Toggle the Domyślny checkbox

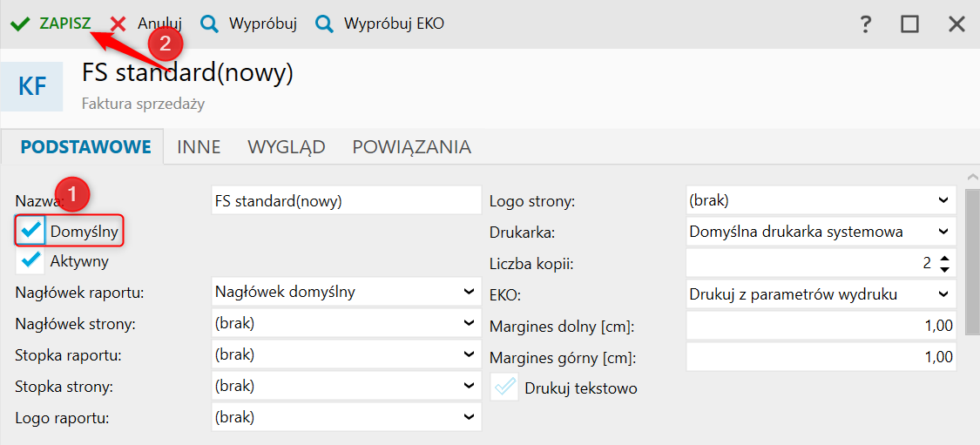(x=30, y=232)
